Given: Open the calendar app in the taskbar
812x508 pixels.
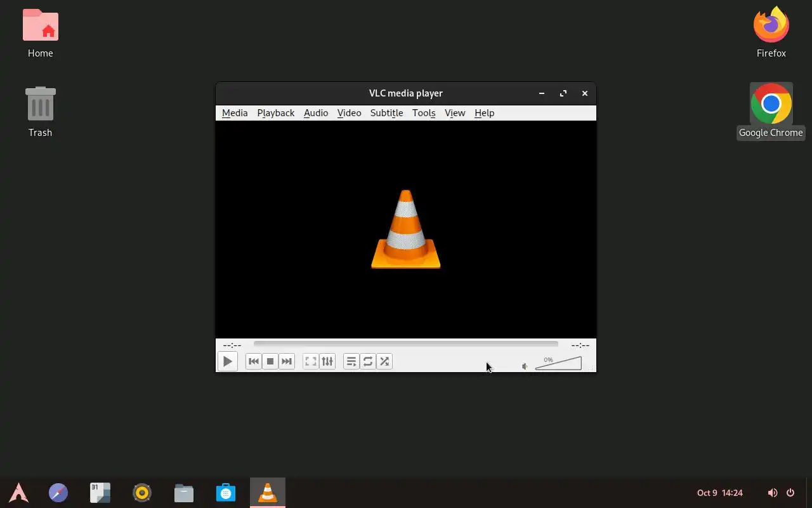Looking at the screenshot, I should pyautogui.click(x=100, y=493).
